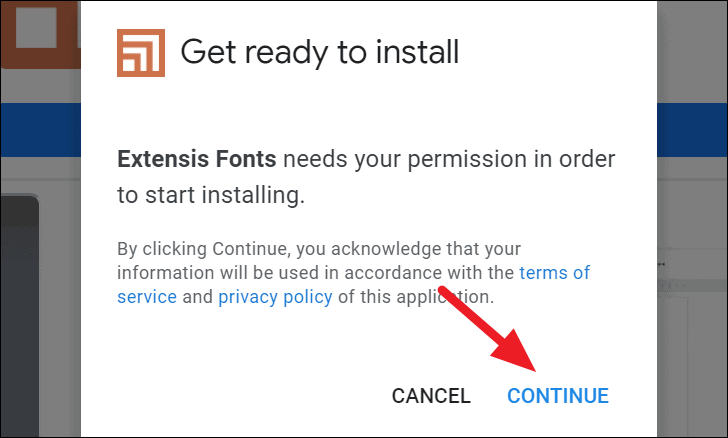The width and height of the screenshot is (728, 438).
Task: Click CANCEL to abort the installation
Action: (x=431, y=396)
